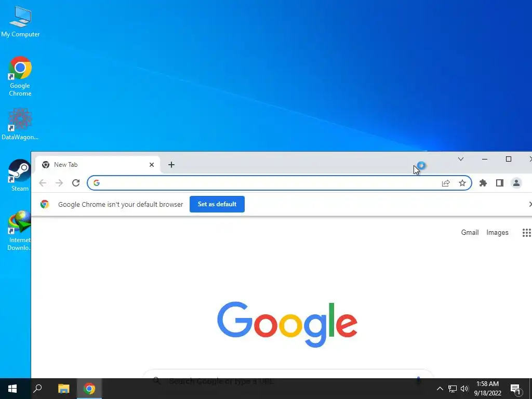The width and height of the screenshot is (532, 399).
Task: Open a new tab with plus button
Action: point(171,165)
